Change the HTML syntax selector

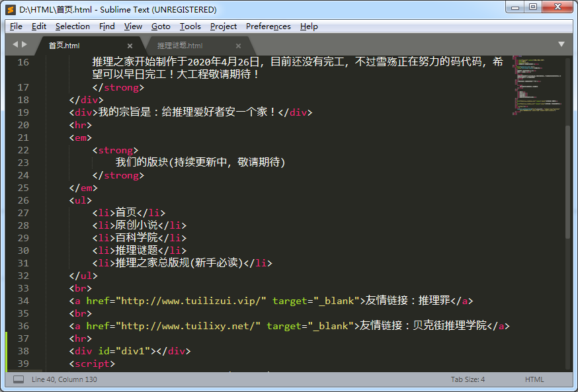[x=534, y=379]
